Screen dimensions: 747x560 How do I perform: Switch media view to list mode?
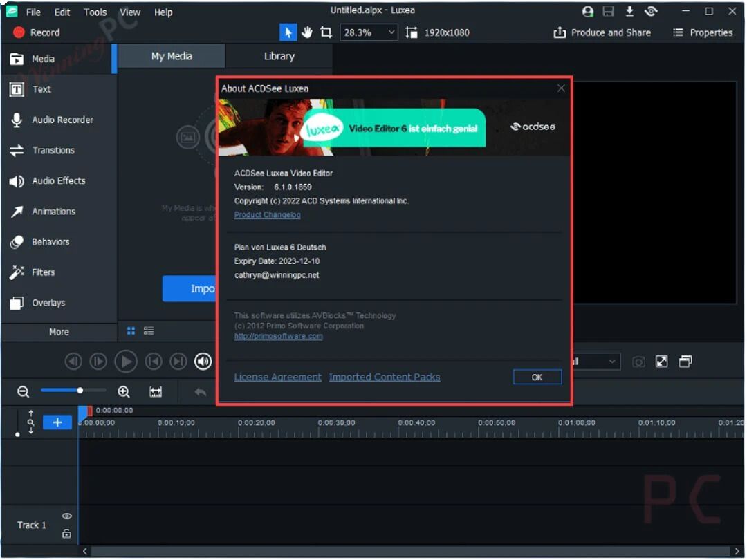(x=149, y=331)
